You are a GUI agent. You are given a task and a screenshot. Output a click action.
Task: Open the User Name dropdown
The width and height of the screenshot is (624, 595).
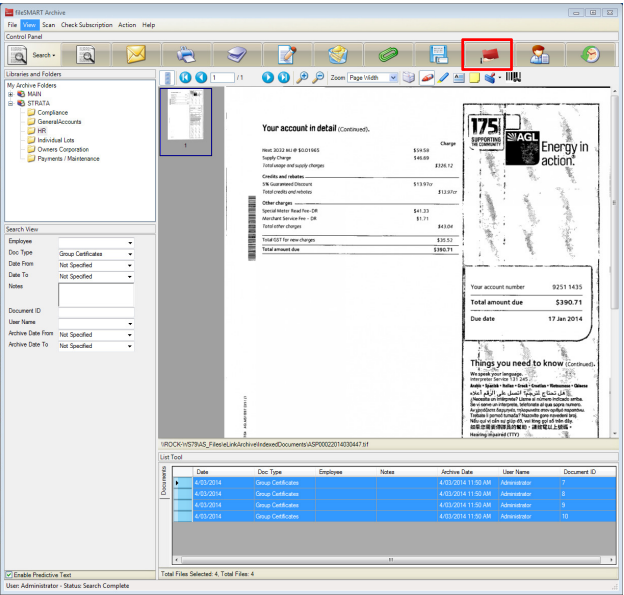(130, 324)
